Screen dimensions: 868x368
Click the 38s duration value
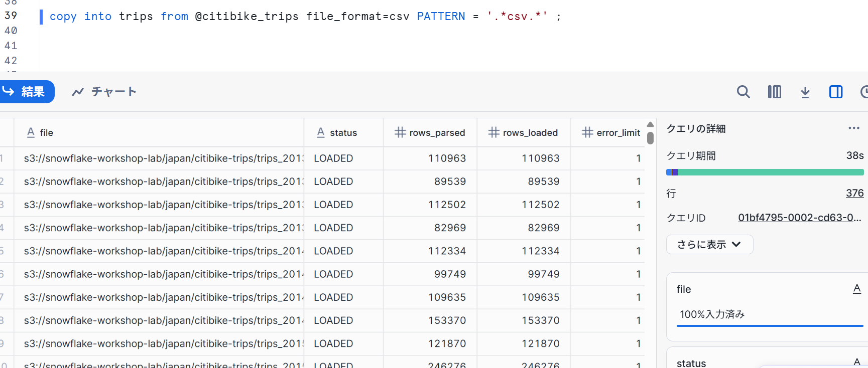pos(854,155)
